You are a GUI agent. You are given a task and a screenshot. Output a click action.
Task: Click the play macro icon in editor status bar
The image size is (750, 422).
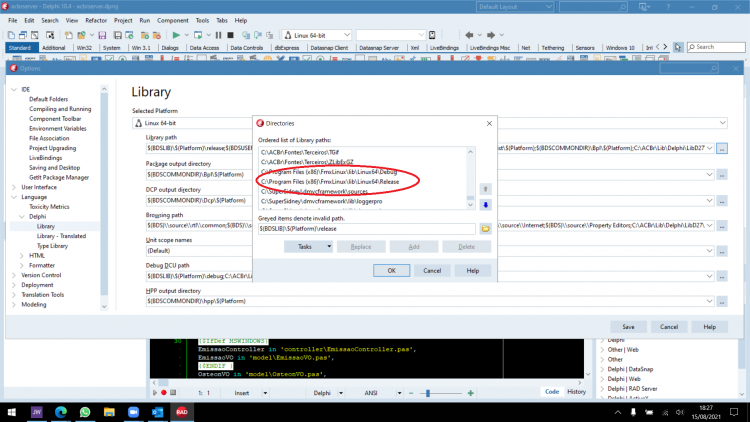pyautogui.click(x=154, y=393)
